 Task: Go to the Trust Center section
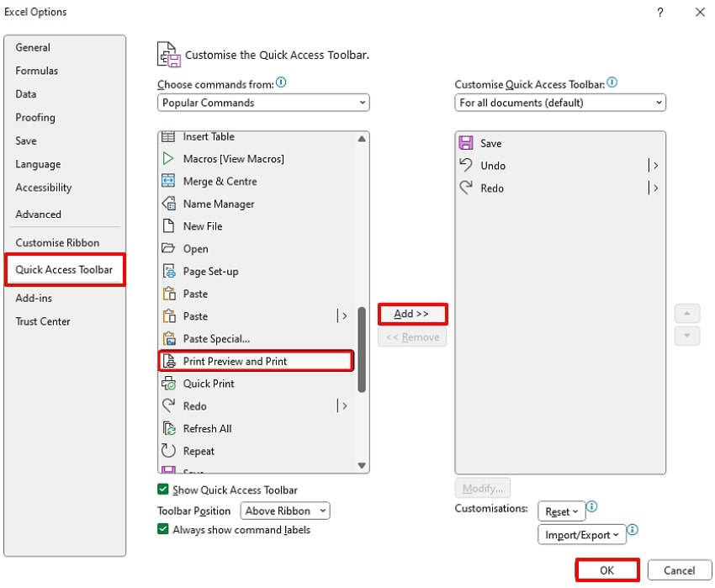point(43,321)
